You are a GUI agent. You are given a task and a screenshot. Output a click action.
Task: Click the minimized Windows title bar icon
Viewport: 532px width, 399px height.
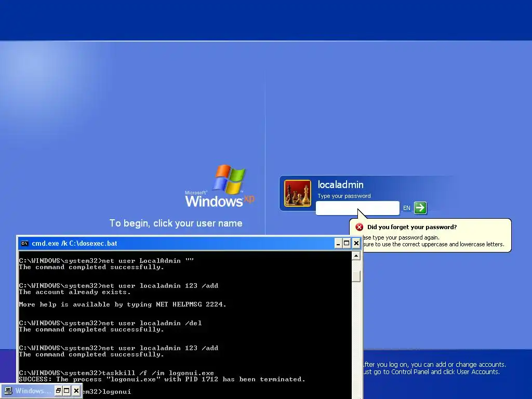[8, 391]
